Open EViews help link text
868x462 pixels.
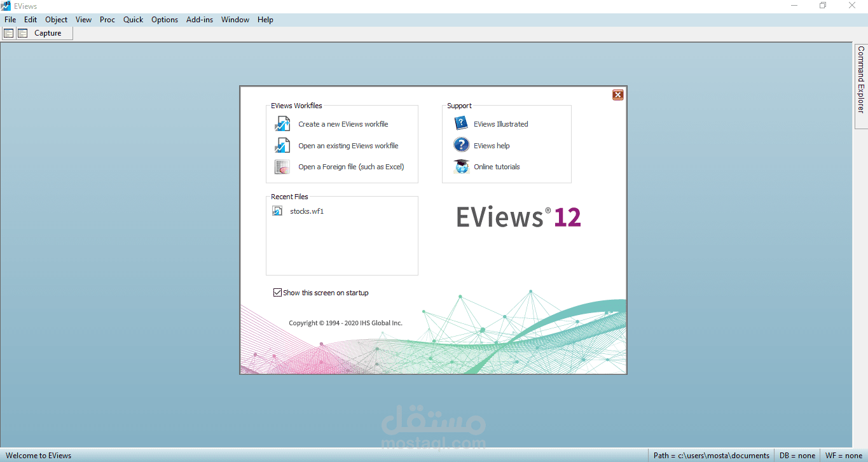(x=492, y=146)
